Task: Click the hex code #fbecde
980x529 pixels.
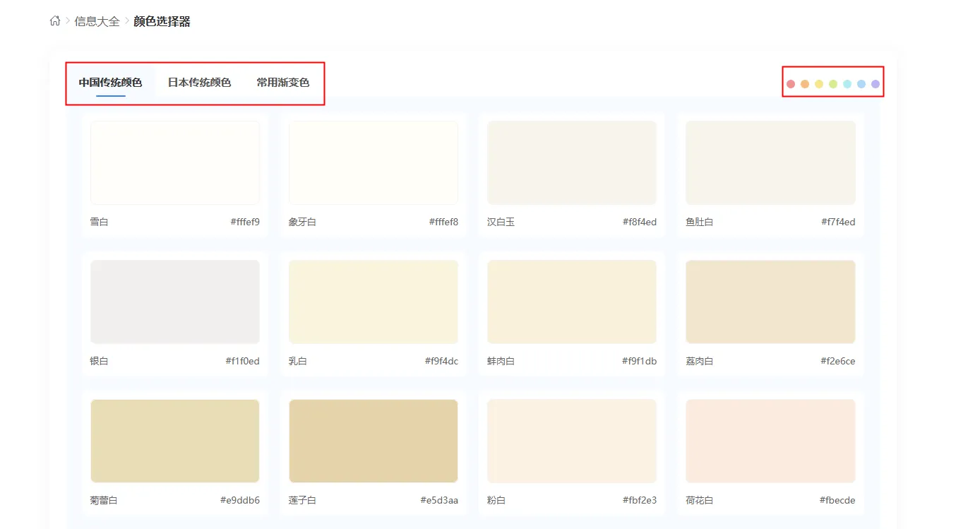Action: 837,500
